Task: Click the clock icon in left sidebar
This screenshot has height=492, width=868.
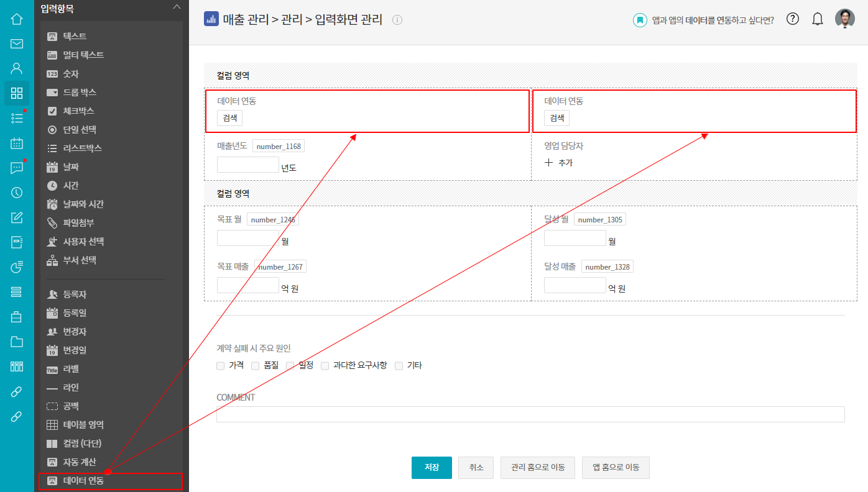Action: [x=17, y=193]
